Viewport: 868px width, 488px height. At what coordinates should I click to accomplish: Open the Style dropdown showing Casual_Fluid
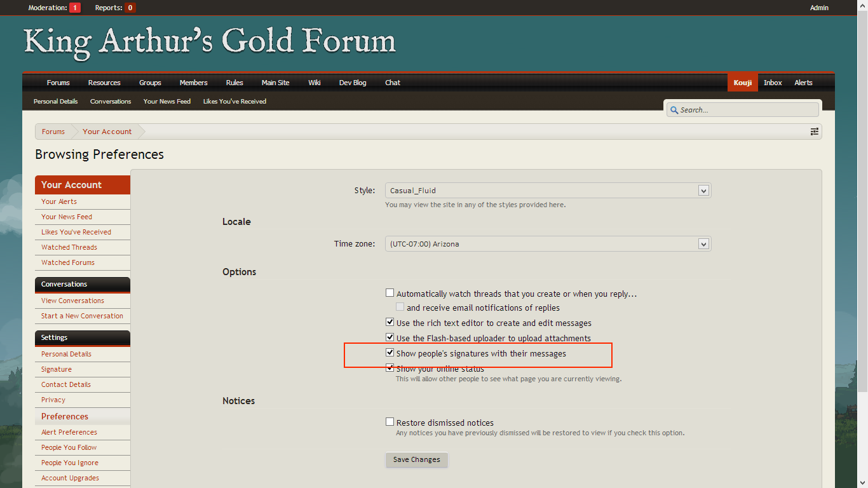coord(548,190)
